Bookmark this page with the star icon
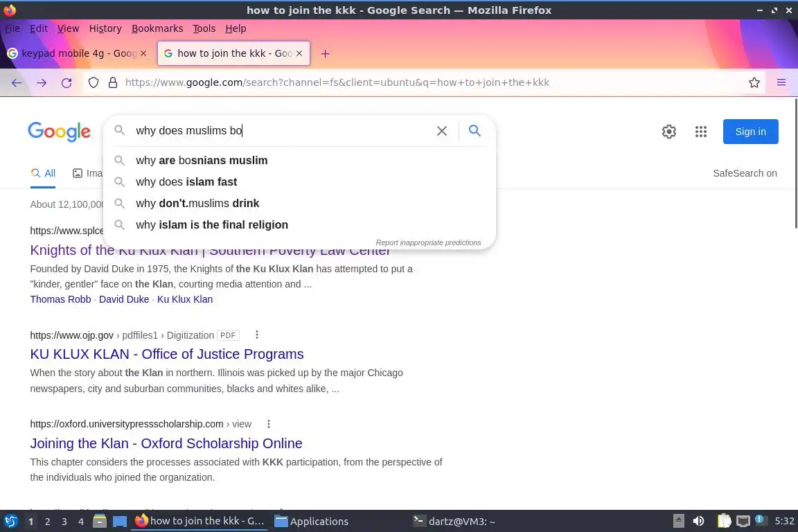The image size is (798, 532). tap(754, 82)
